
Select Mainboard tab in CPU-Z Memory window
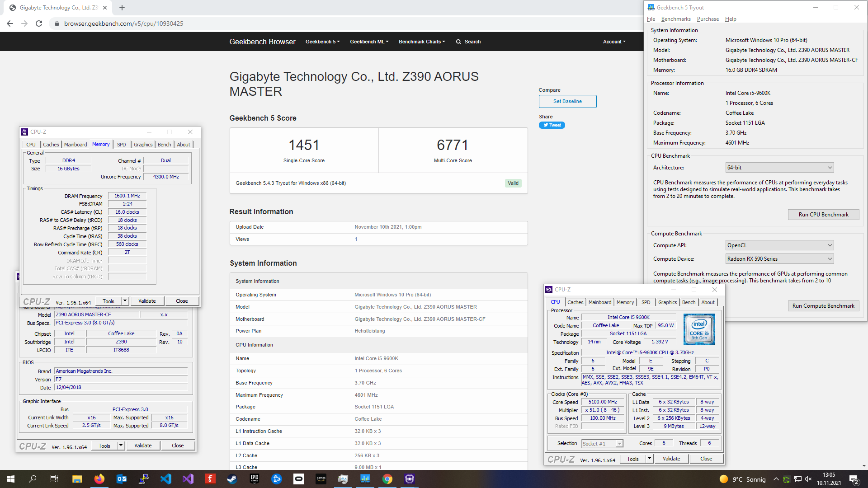(75, 145)
